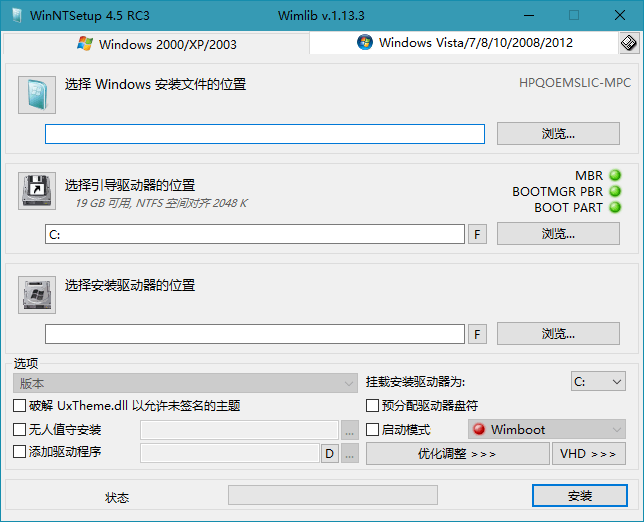Check the 添加驱动程序 option
Viewport: 644px width, 522px height.
(x=20, y=452)
